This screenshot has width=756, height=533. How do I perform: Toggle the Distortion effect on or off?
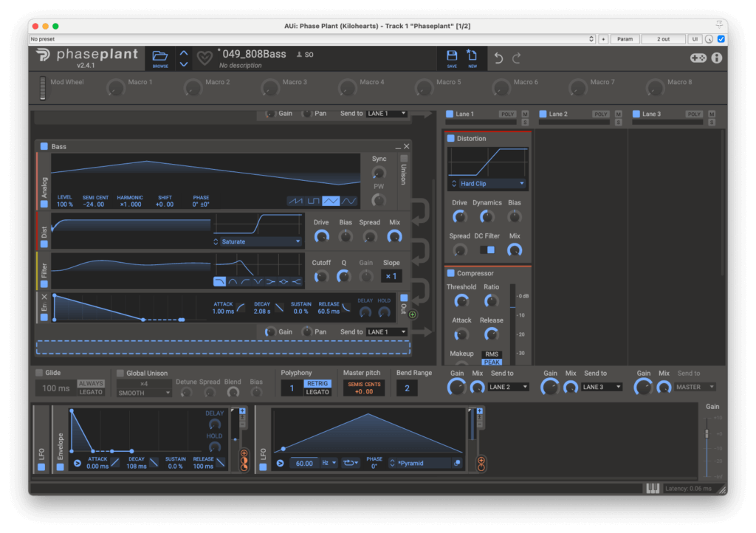click(451, 138)
